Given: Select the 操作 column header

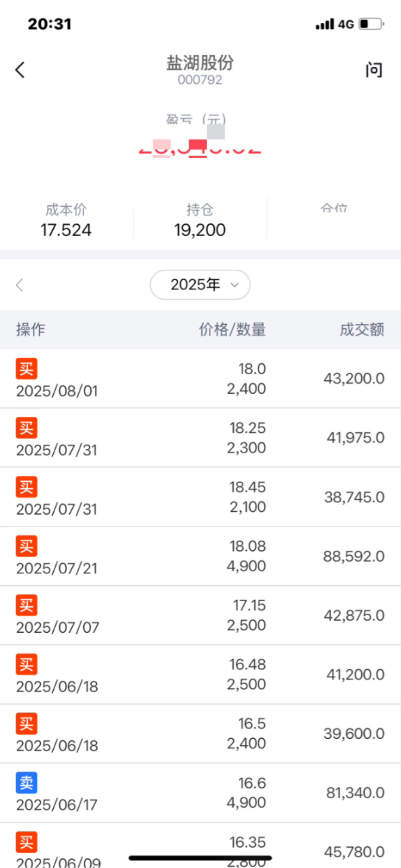Looking at the screenshot, I should tap(31, 329).
